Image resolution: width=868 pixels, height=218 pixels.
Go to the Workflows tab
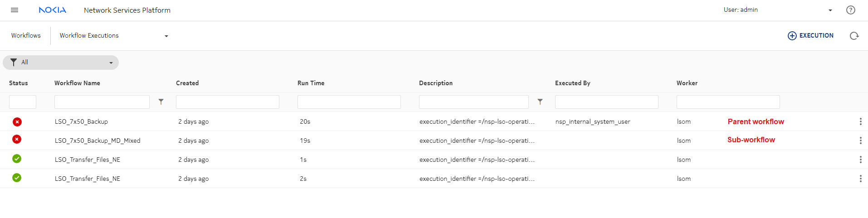pyautogui.click(x=26, y=36)
